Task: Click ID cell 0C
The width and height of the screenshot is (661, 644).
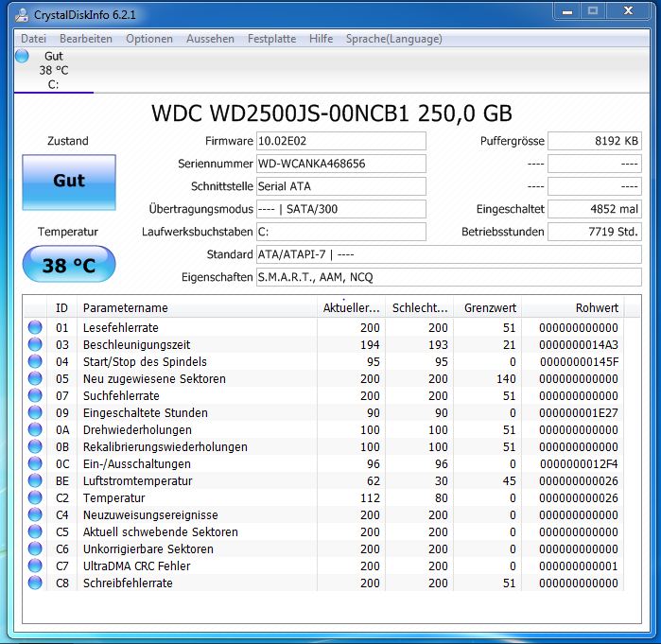Action: pos(62,464)
